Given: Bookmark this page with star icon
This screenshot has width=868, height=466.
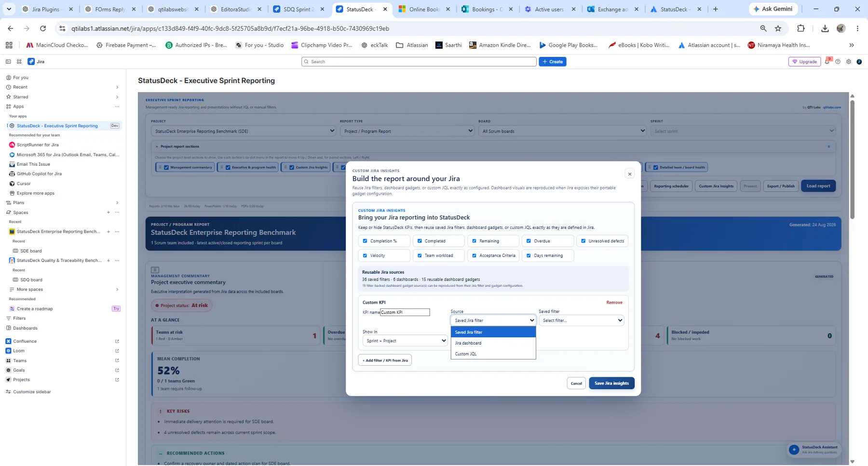Looking at the screenshot, I should point(778,28).
